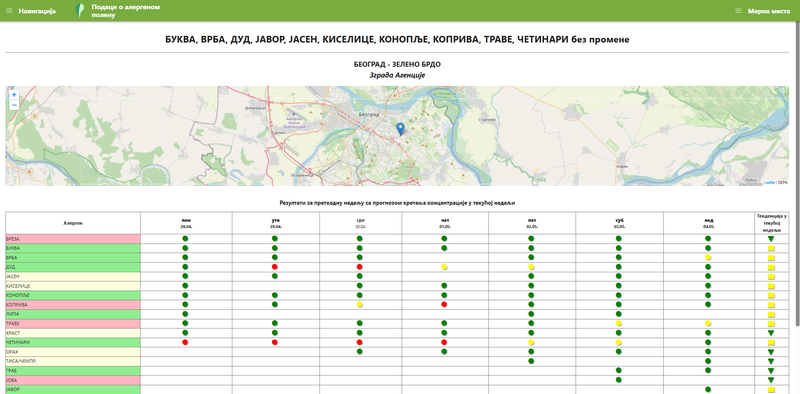Click the Тенденција у текућој недељи column header
Viewport: 800px width, 394px height.
(771, 223)
